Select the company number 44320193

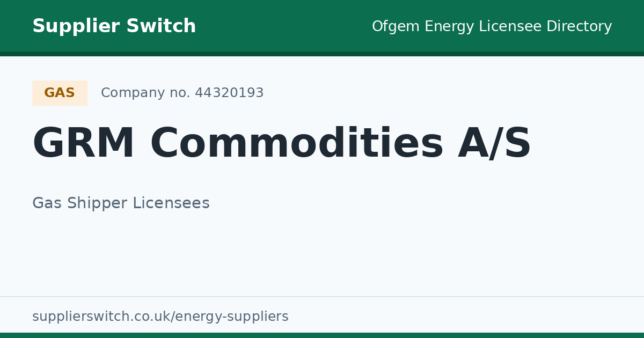[x=229, y=93]
